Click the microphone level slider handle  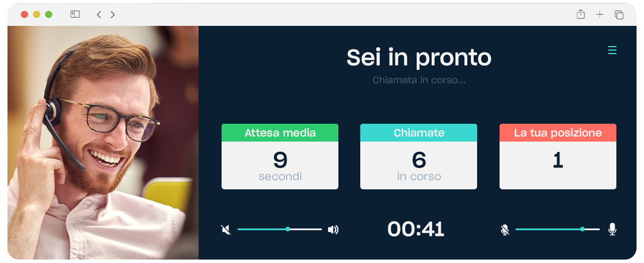[x=582, y=229]
